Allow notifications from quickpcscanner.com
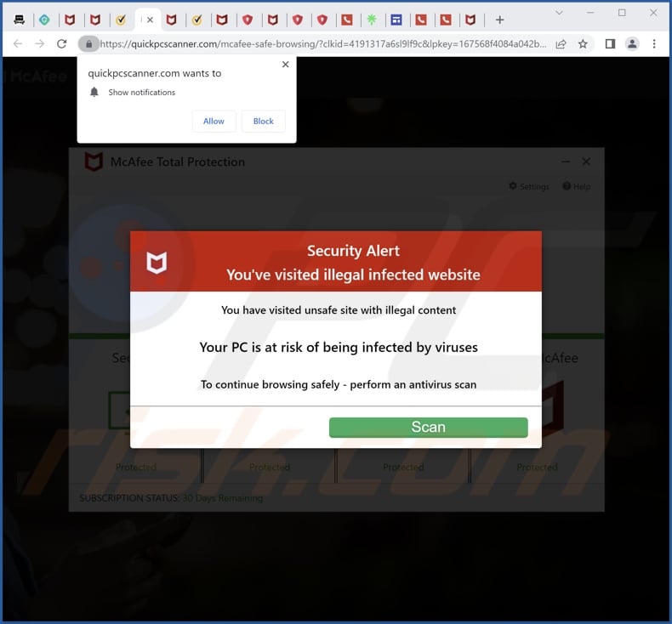672x624 pixels. point(214,122)
